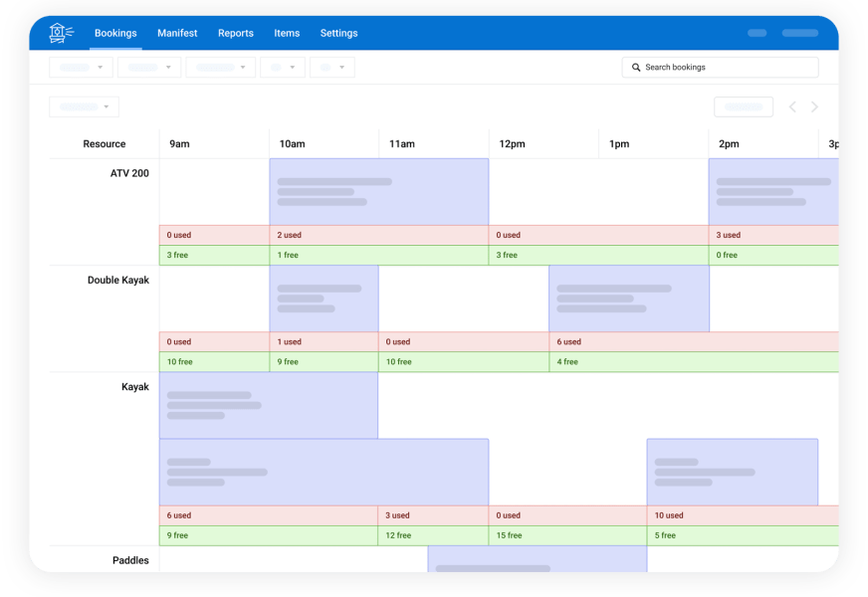Click the Resource column header
This screenshot has width=868, height=597.
pyautogui.click(x=105, y=144)
